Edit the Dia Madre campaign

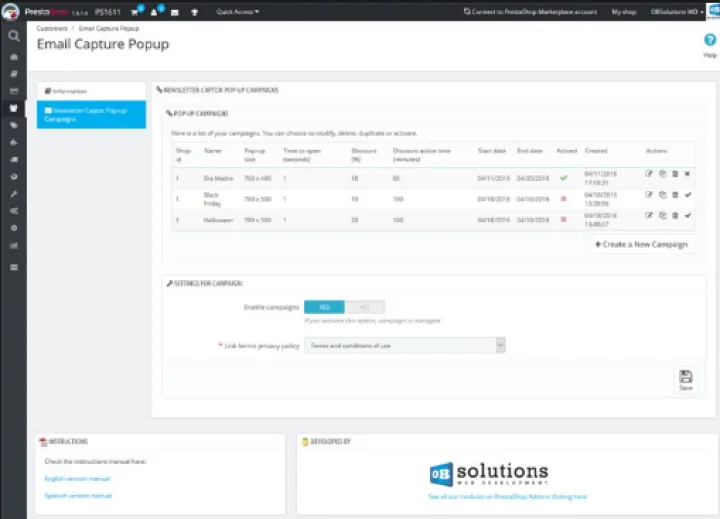click(649, 174)
